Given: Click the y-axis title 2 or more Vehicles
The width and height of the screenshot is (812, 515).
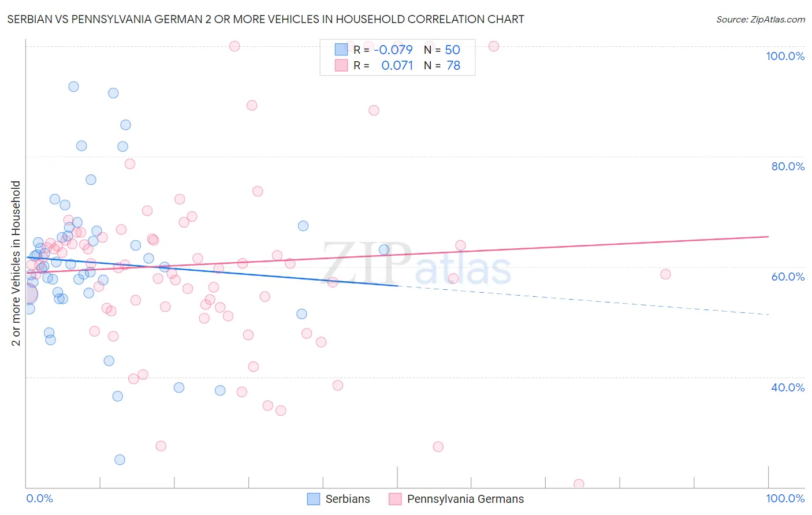Looking at the screenshot, I should [16, 263].
